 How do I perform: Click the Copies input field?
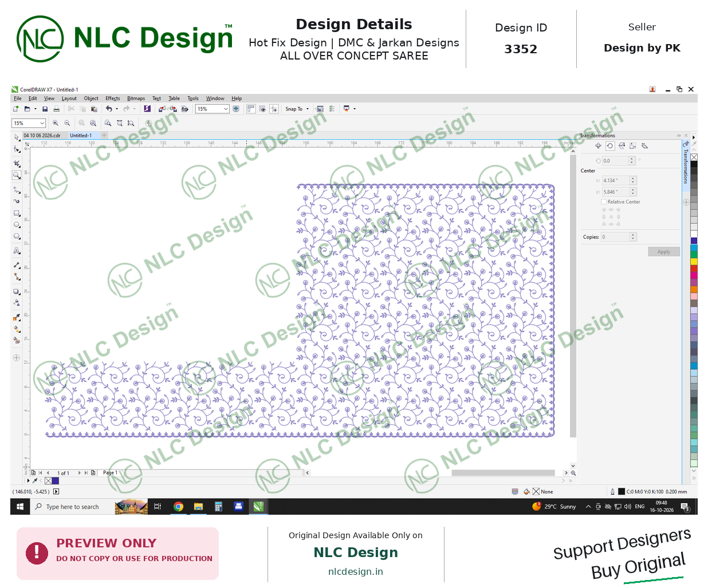615,237
